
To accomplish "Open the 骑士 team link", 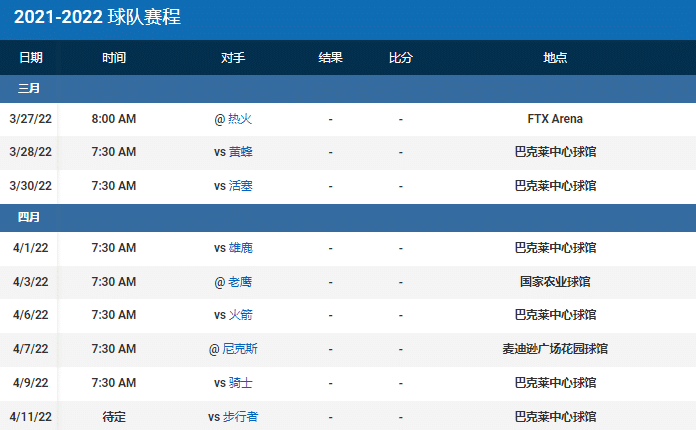I will tap(240, 382).
